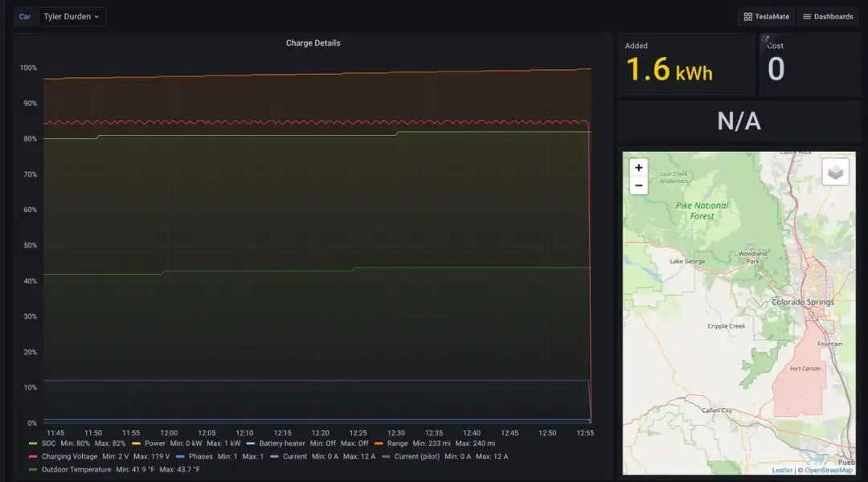Click Colorado Springs on the map
This screenshot has width=868, height=482.
[802, 302]
